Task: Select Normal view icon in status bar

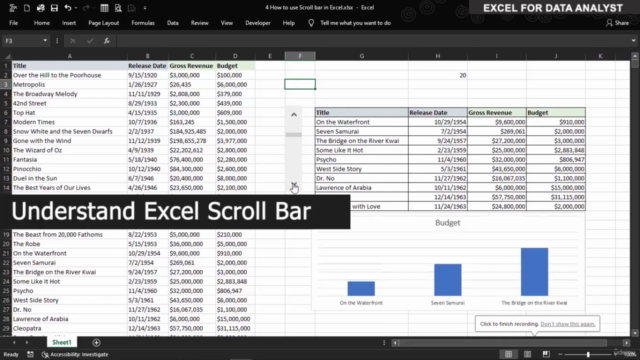Action: pos(509,354)
